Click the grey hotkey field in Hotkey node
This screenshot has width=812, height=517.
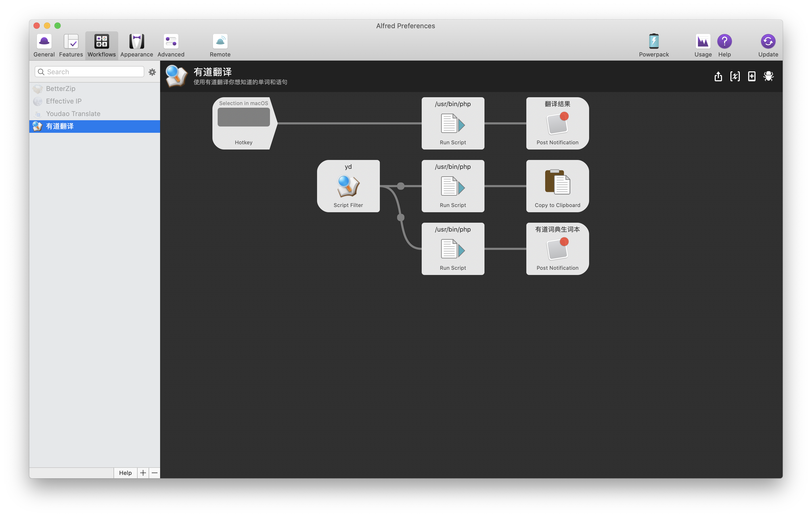(244, 117)
